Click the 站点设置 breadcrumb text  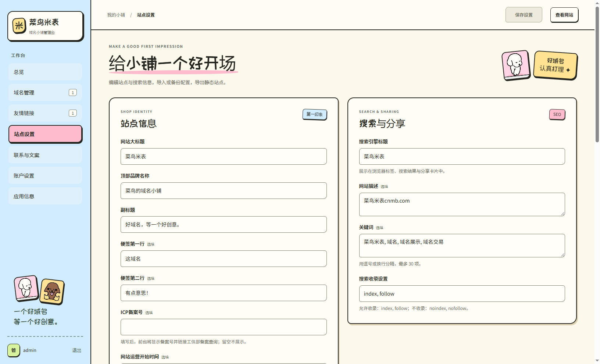click(146, 15)
